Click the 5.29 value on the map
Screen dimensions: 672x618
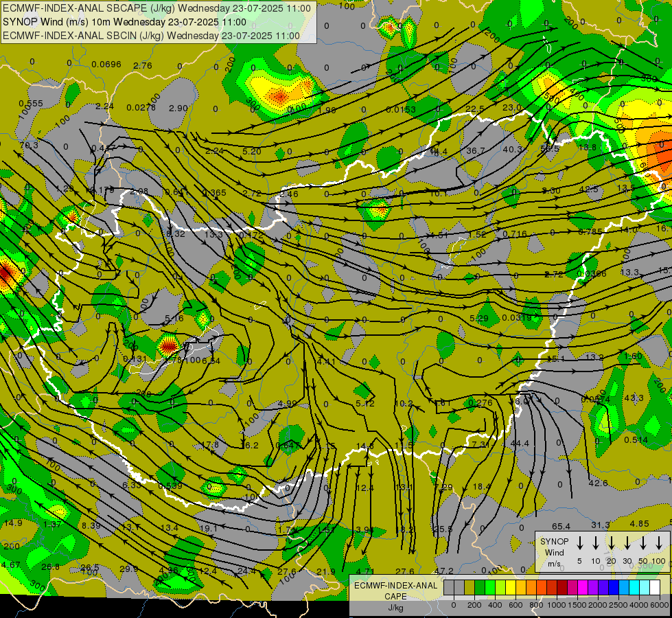coord(479,318)
